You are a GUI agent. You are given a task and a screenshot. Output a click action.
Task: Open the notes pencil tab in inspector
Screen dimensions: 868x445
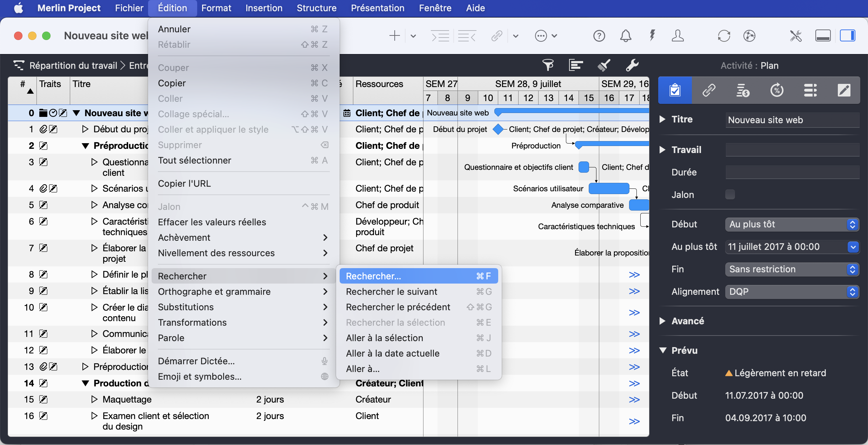[x=844, y=90]
